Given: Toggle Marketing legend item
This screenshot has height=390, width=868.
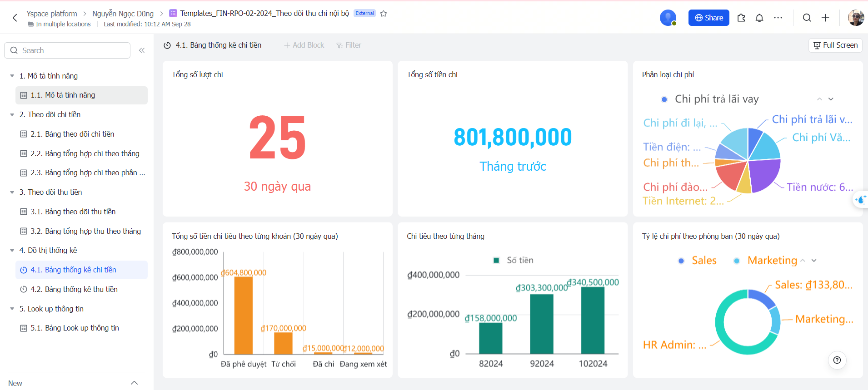Looking at the screenshot, I should (766, 261).
